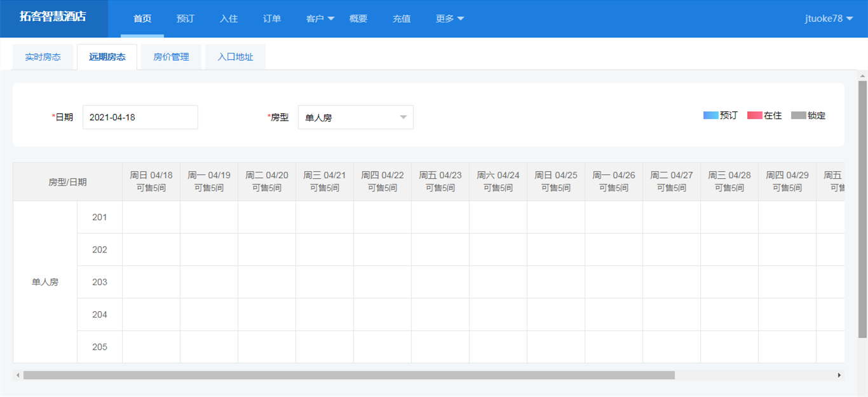Expand the 客户 customer dropdown menu

pyautogui.click(x=320, y=18)
